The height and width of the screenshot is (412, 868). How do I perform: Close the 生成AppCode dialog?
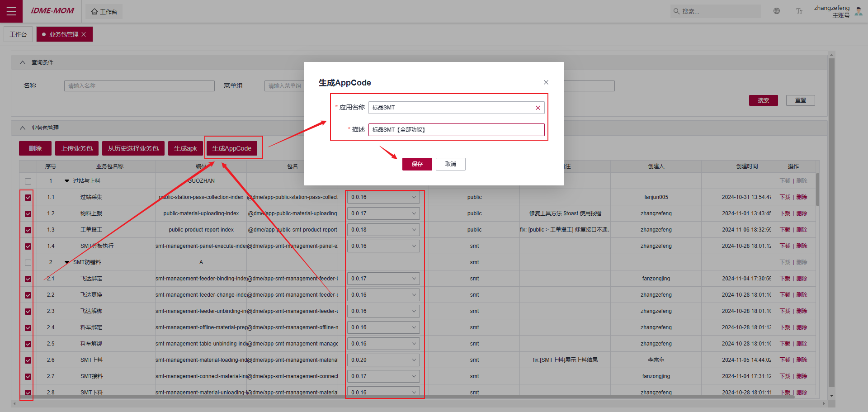(546, 82)
